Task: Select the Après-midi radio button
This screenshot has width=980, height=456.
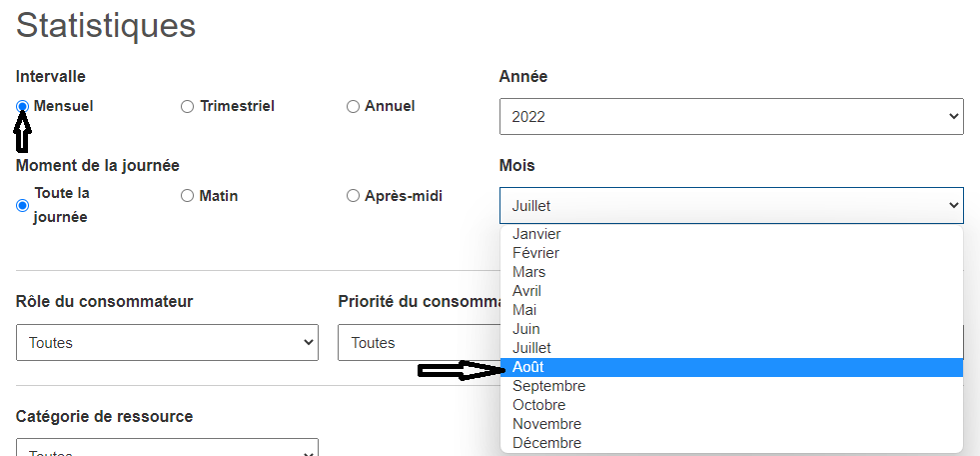Action: [x=353, y=196]
